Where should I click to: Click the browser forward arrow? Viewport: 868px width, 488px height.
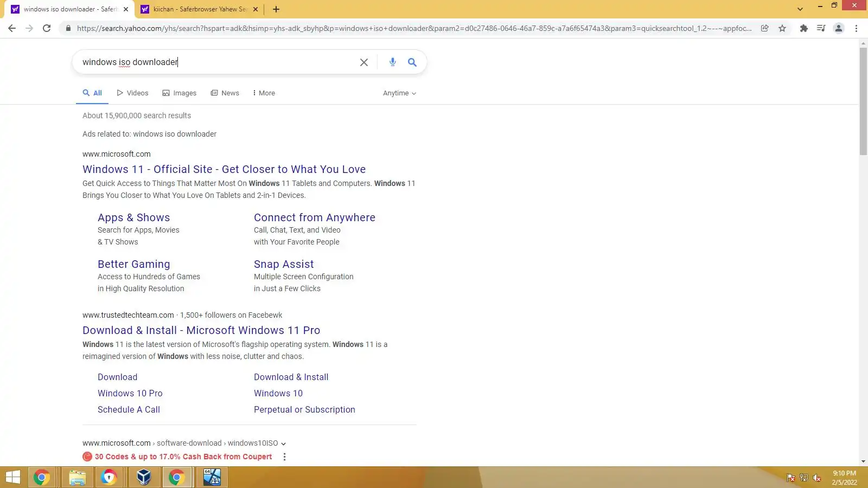point(29,28)
